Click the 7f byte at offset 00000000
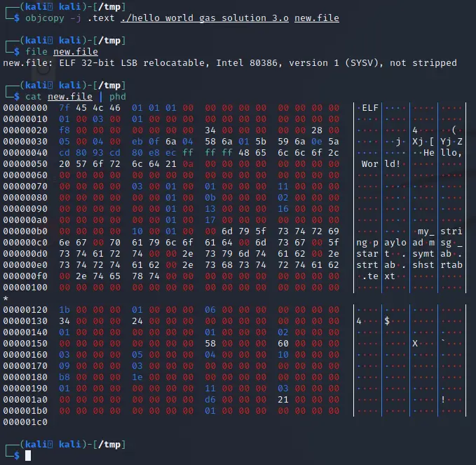This screenshot has height=465, width=476. (64, 108)
